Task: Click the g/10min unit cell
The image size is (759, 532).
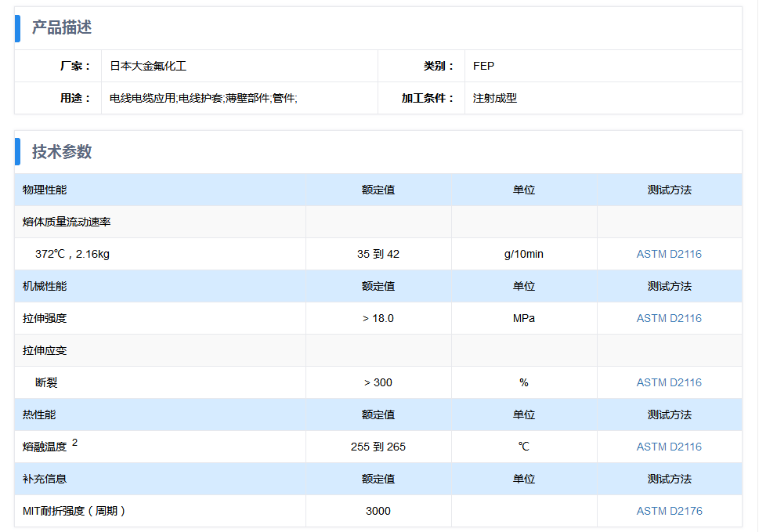Action: pos(524,254)
